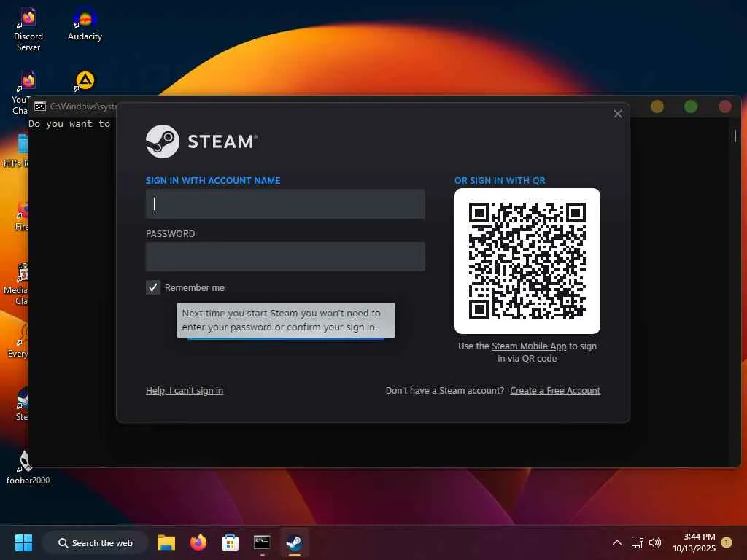Open Create a Free Account link
Viewport: 747px width, 560px height.
pos(555,391)
